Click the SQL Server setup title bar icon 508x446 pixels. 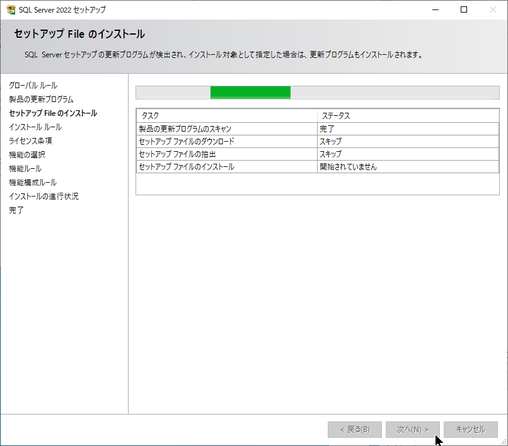point(11,10)
